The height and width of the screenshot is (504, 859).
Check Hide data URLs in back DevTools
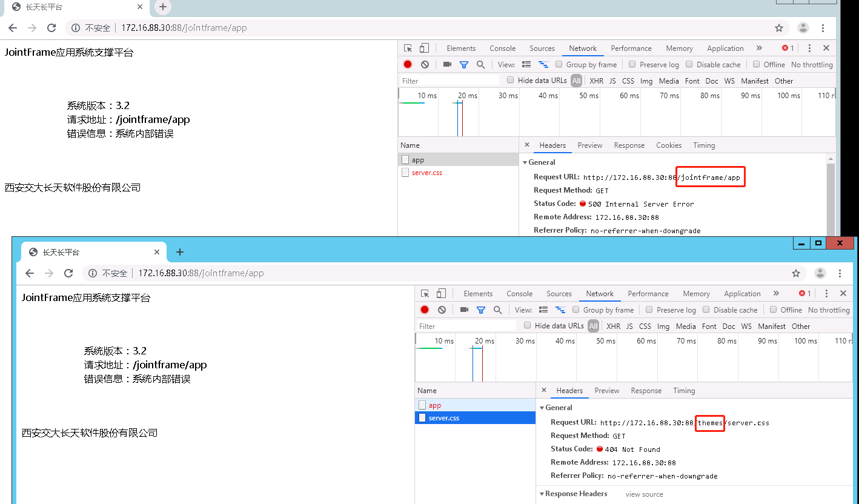pyautogui.click(x=511, y=80)
